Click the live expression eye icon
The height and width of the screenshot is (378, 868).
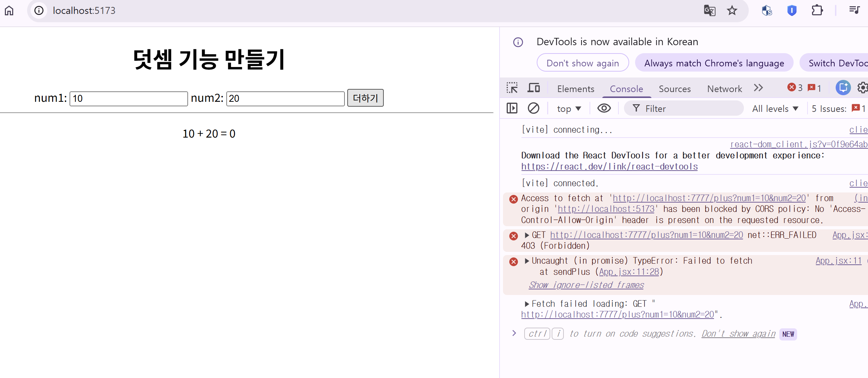(604, 108)
